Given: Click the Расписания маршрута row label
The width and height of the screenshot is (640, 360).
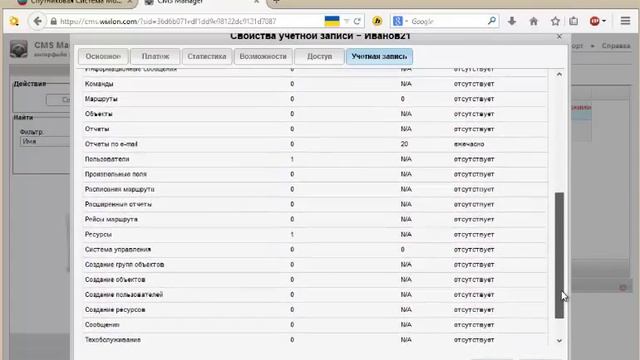Looking at the screenshot, I should coord(120,189).
